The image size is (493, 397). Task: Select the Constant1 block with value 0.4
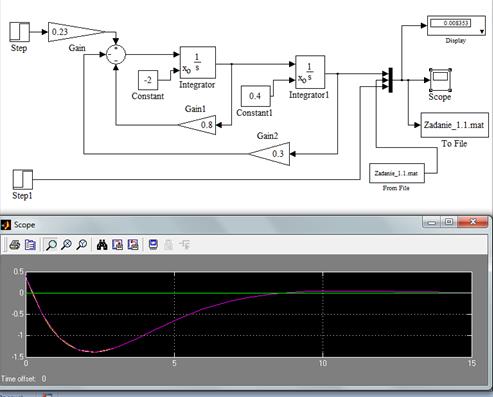pyautogui.click(x=256, y=96)
